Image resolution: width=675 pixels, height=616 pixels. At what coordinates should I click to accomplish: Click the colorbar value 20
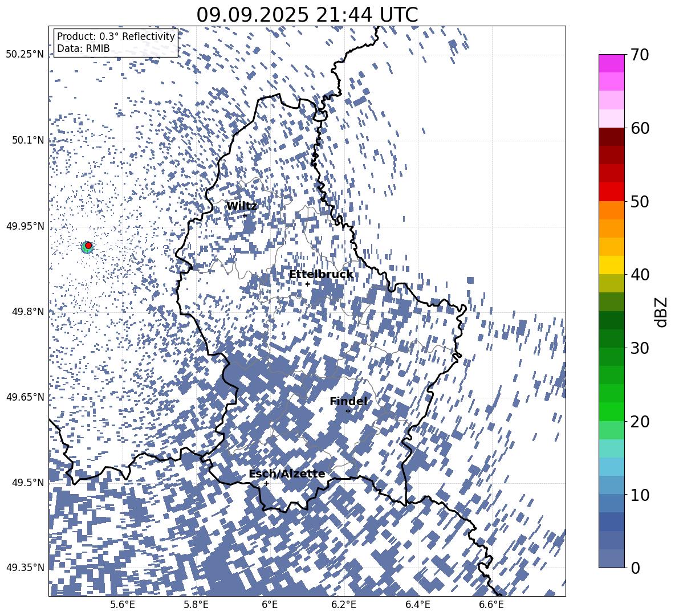tap(640, 422)
